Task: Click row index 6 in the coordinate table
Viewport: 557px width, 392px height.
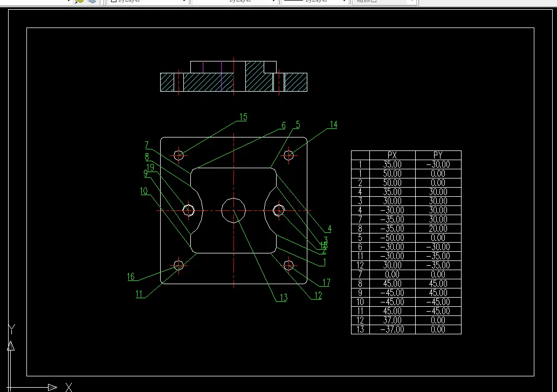Action: 360,247
